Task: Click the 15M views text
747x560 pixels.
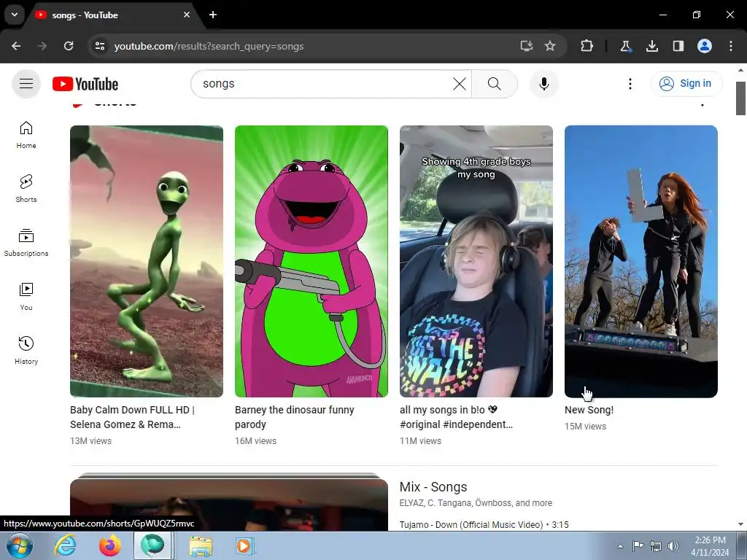Action: (x=585, y=426)
